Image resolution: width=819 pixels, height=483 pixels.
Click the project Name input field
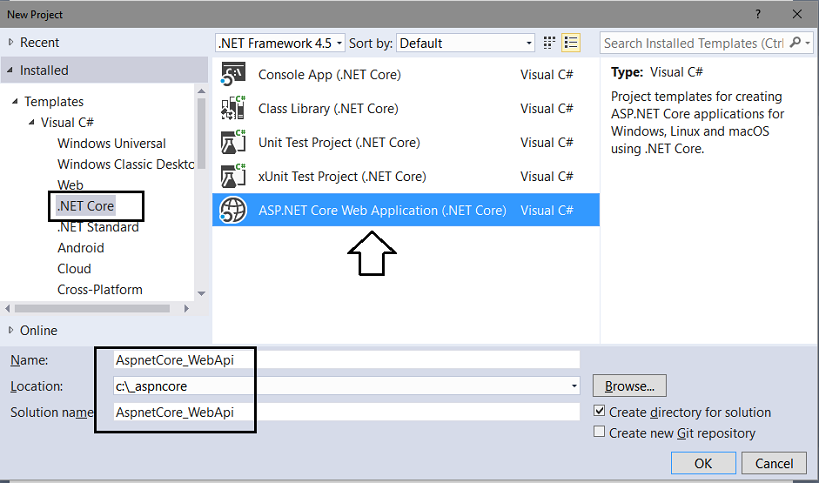coord(346,360)
